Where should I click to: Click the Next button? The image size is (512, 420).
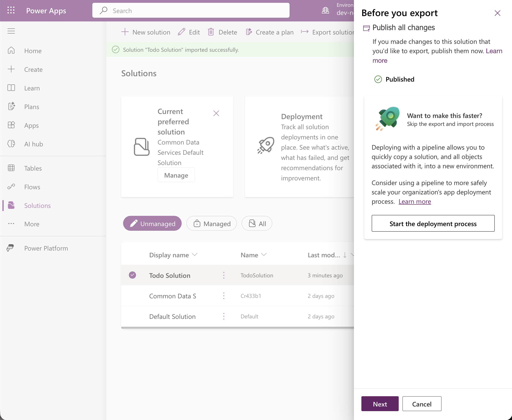[380, 404]
